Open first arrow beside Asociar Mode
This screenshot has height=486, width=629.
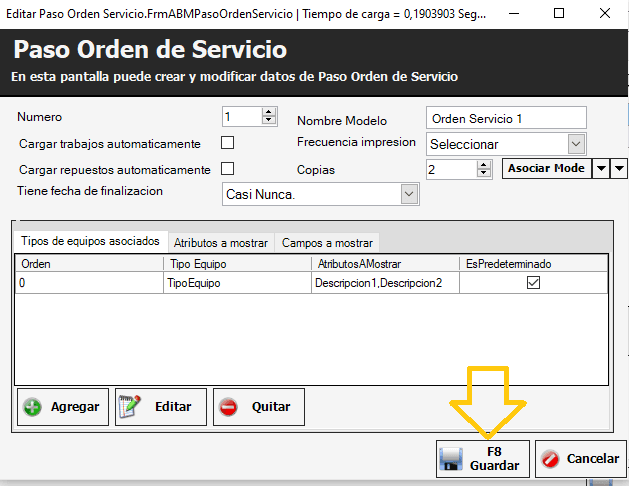(601, 168)
